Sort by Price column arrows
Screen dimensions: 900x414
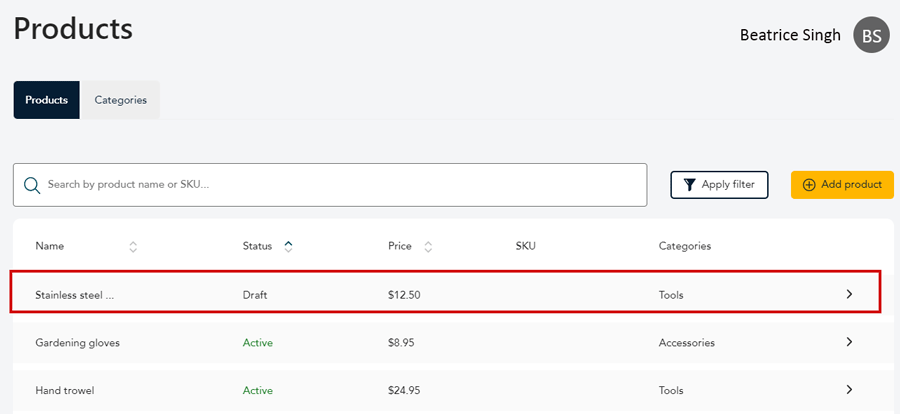tap(428, 247)
